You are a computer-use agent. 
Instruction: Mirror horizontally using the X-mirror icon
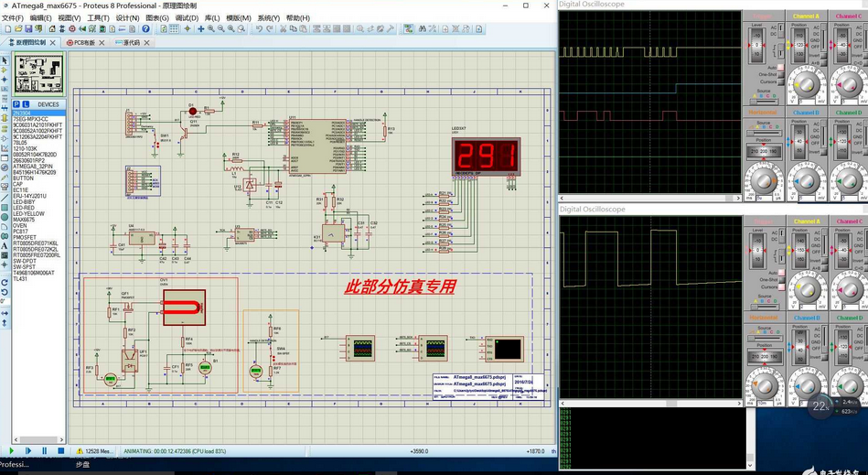point(5,313)
